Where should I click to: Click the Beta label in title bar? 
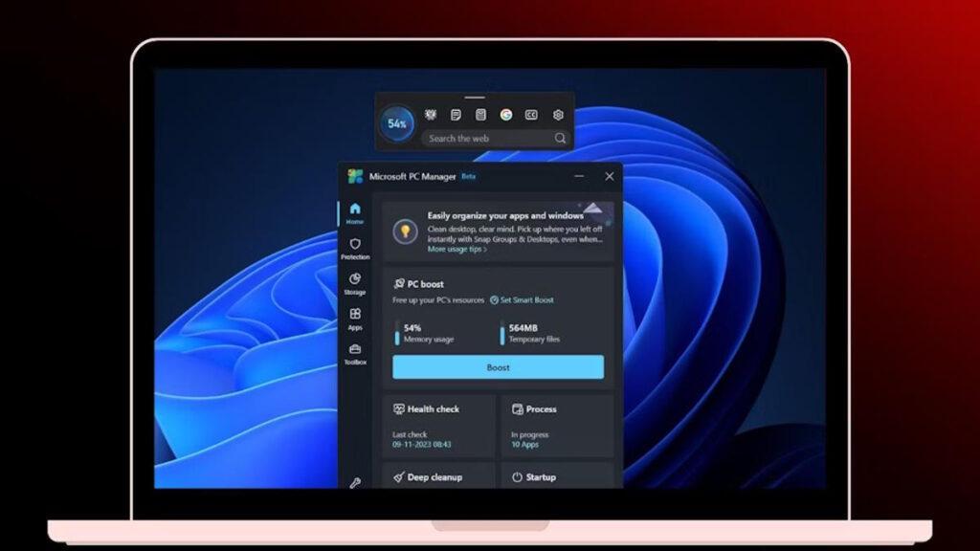click(468, 176)
